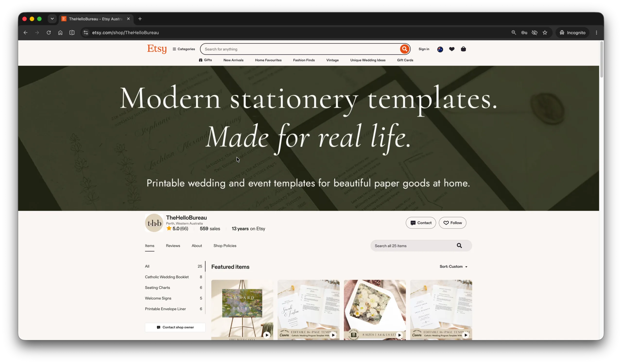The width and height of the screenshot is (622, 364).
Task: Open the split view icon
Action: pos(72,33)
